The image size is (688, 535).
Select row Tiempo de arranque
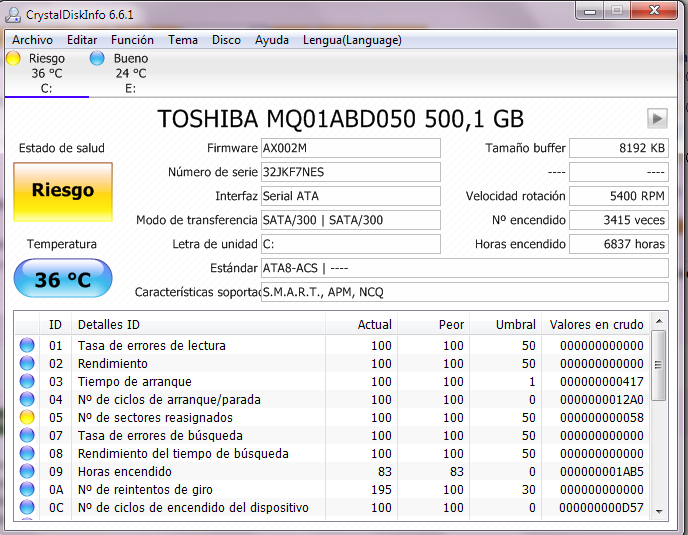(332, 381)
